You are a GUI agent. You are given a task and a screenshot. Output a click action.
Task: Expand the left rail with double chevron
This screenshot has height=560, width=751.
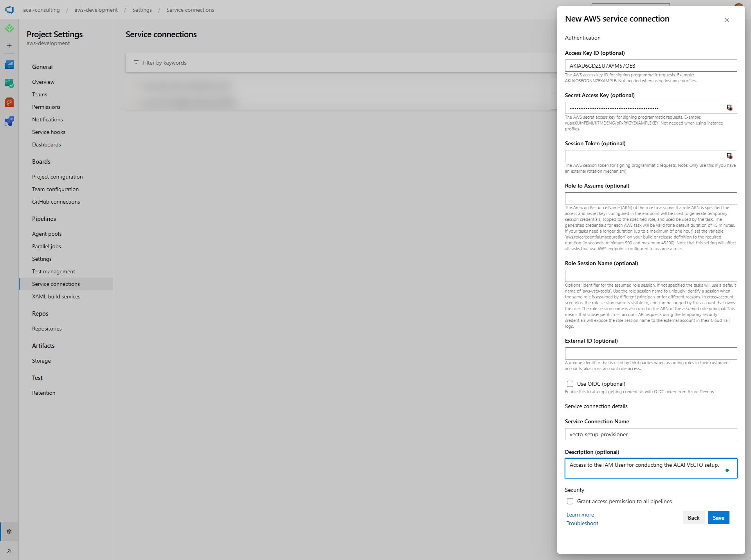(x=9, y=551)
